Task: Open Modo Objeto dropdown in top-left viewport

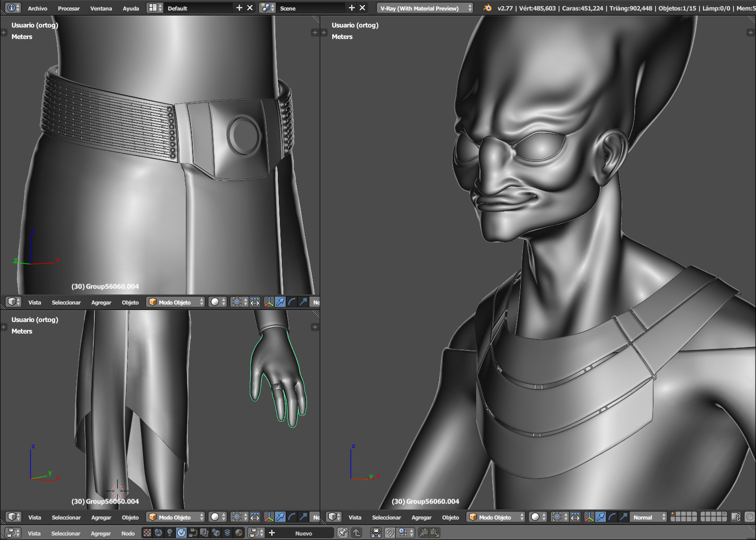Action: [175, 302]
